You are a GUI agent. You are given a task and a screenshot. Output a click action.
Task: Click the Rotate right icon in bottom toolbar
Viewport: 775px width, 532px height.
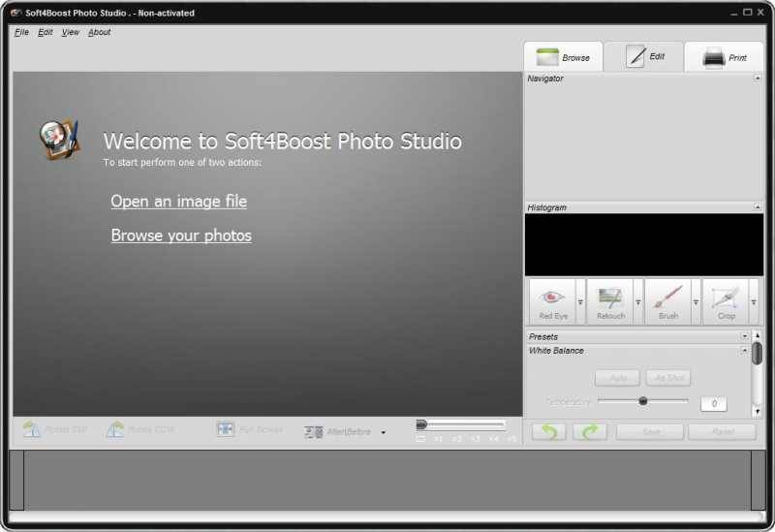tap(115, 429)
